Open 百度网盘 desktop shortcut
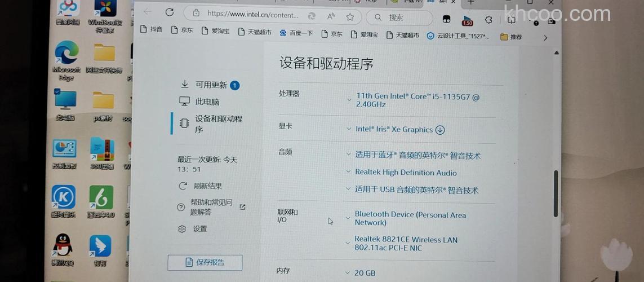This screenshot has width=644, height=282. 68,11
